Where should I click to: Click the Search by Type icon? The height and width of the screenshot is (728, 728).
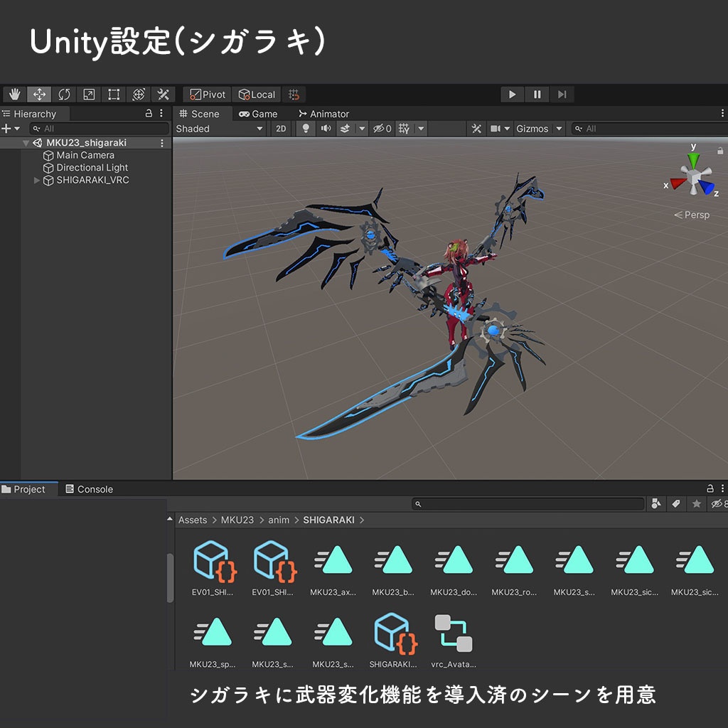pos(656,504)
